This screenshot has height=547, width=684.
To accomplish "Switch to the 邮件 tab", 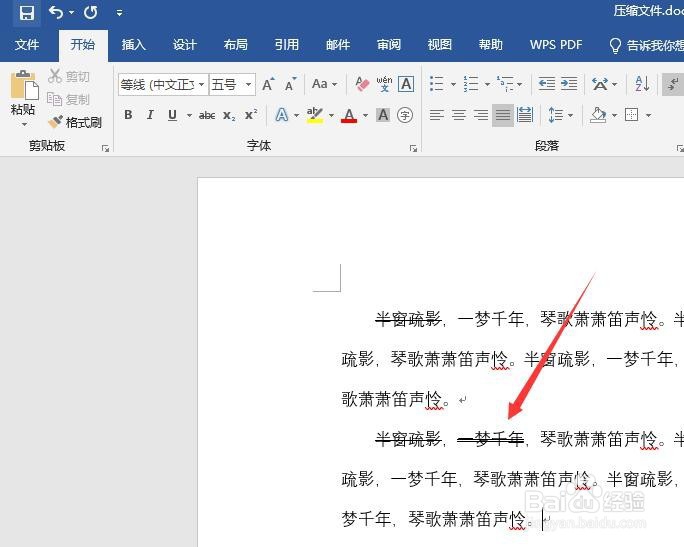I will (338, 44).
